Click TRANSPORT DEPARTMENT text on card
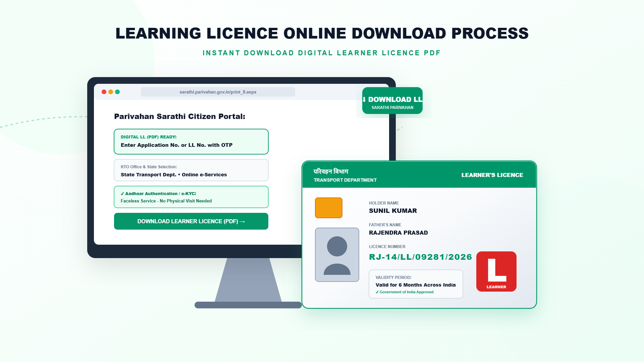This screenshot has width=644, height=362. coord(345,180)
